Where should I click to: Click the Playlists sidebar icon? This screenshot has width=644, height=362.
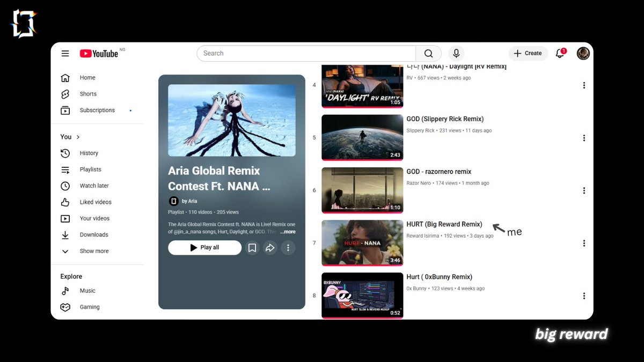point(65,169)
